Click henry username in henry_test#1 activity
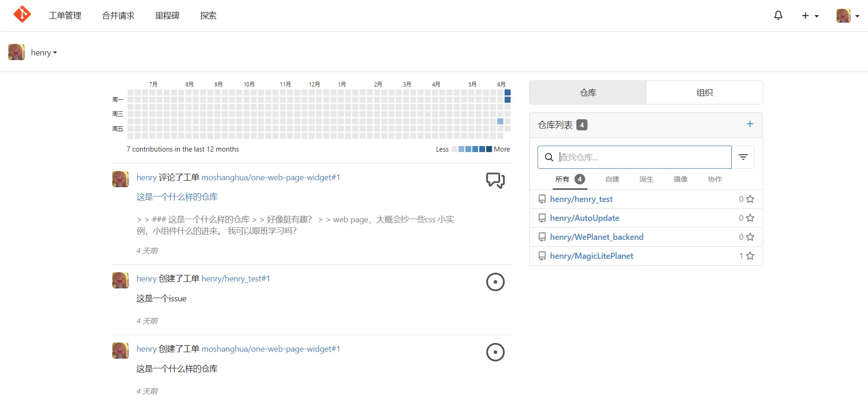Screen dimensions: 868x403 tap(147, 279)
